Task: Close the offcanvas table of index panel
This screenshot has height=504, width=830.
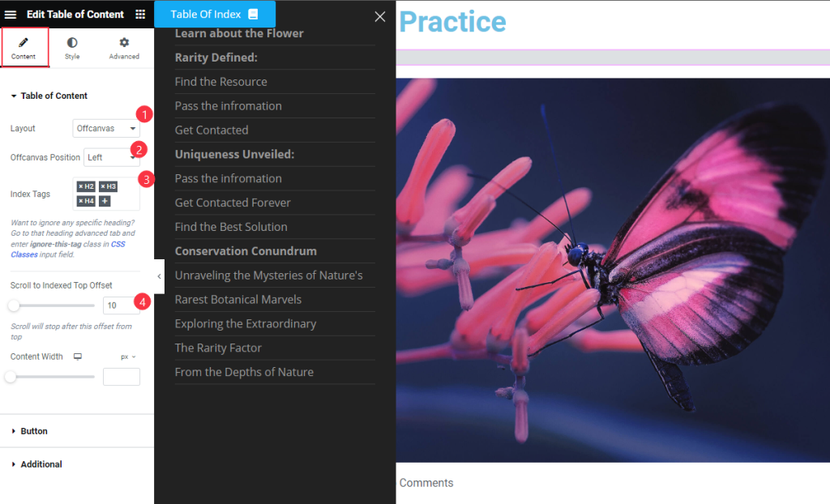Action: coord(379,16)
